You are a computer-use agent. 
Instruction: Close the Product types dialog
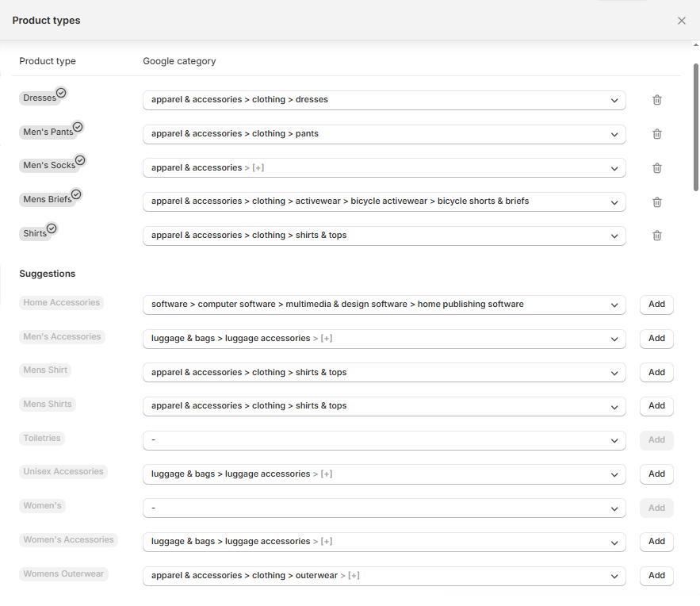coord(681,21)
